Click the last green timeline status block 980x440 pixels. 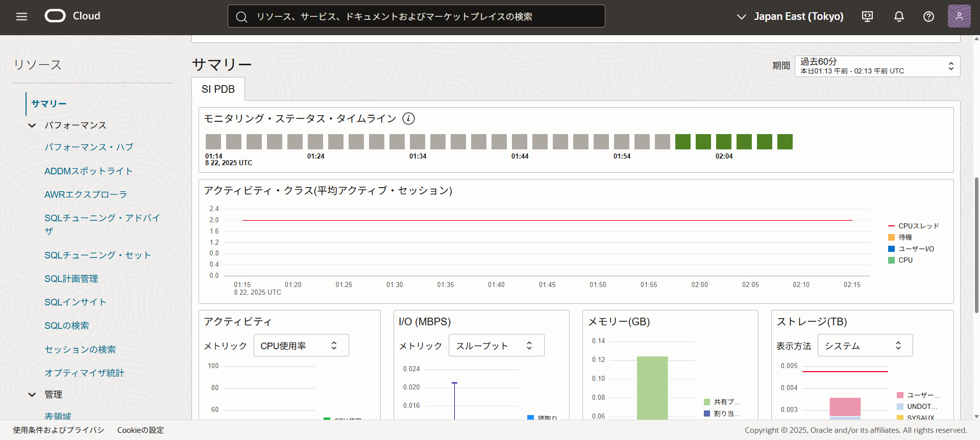[x=785, y=142]
